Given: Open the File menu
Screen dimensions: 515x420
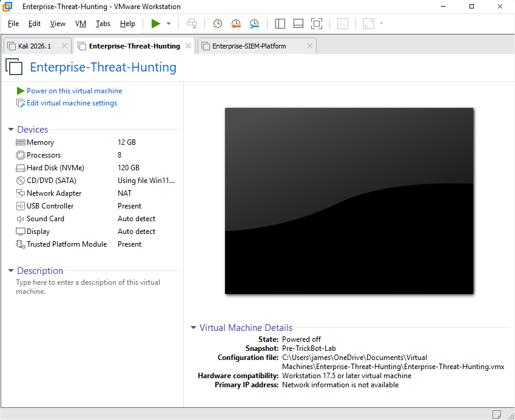Looking at the screenshot, I should 13,24.
